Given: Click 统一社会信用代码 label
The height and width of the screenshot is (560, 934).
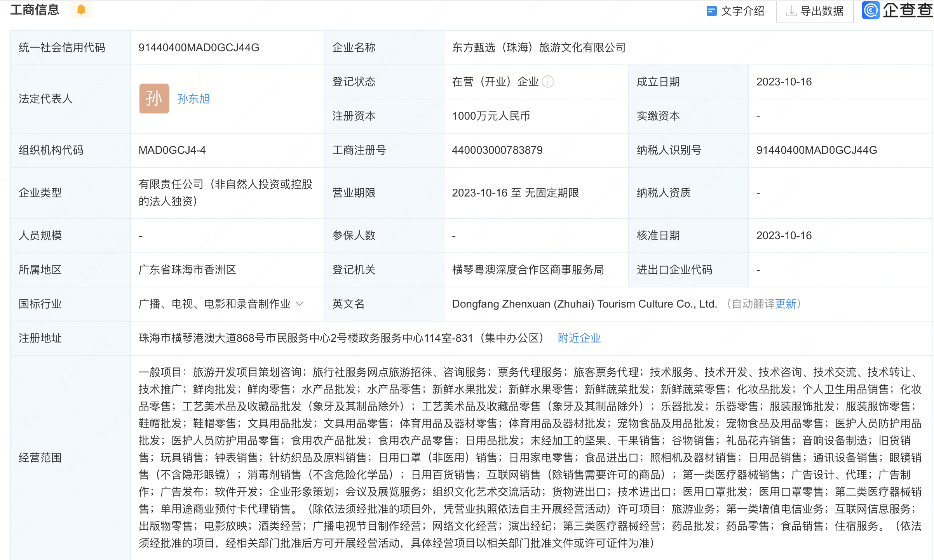Looking at the screenshot, I should 62,48.
